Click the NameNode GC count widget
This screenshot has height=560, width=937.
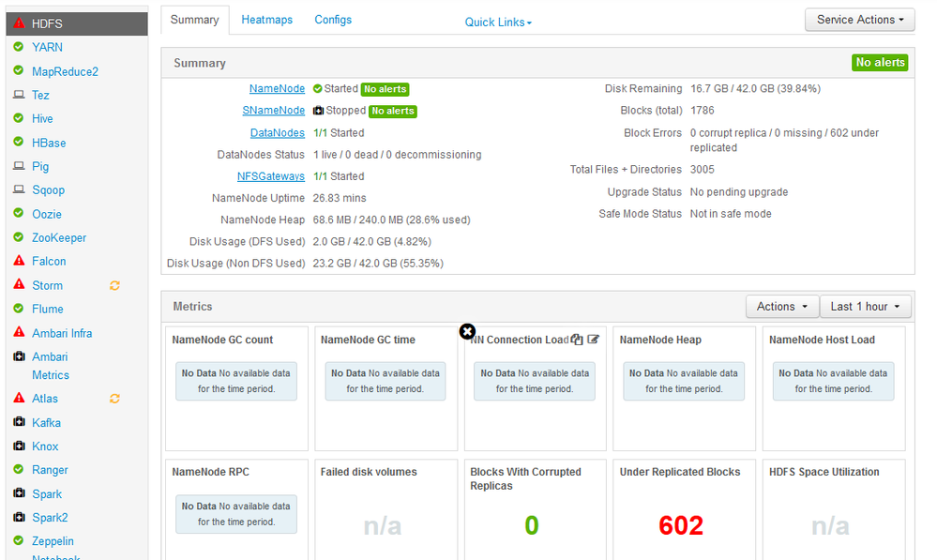[x=236, y=388]
